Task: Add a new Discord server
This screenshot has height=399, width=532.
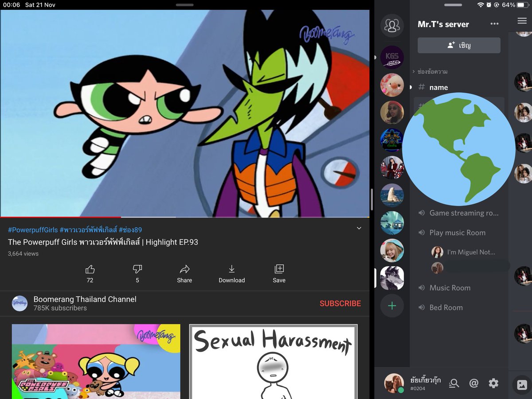Action: coord(392,305)
